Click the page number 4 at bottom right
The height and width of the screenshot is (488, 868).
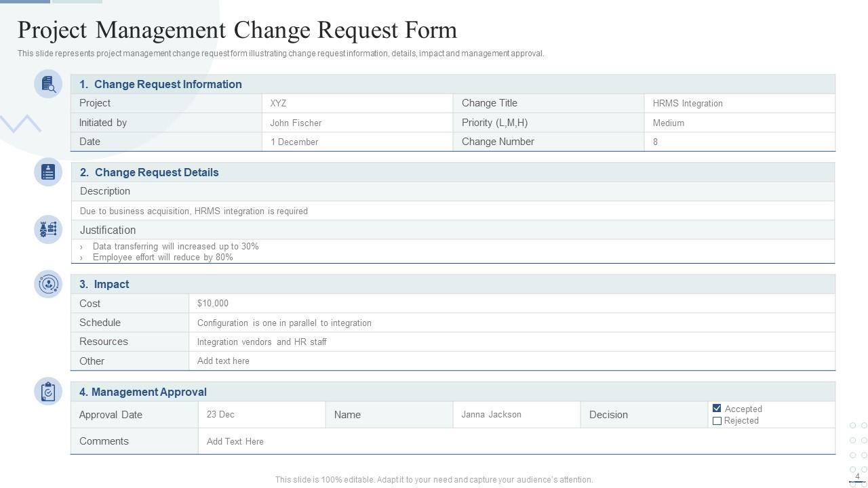pyautogui.click(x=856, y=476)
